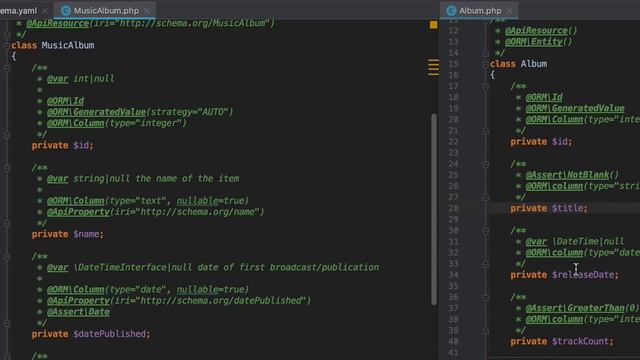Click fold end marker before private $datePublished in MusicAlbum.php
This screenshot has height=360, width=640.
point(7,323)
